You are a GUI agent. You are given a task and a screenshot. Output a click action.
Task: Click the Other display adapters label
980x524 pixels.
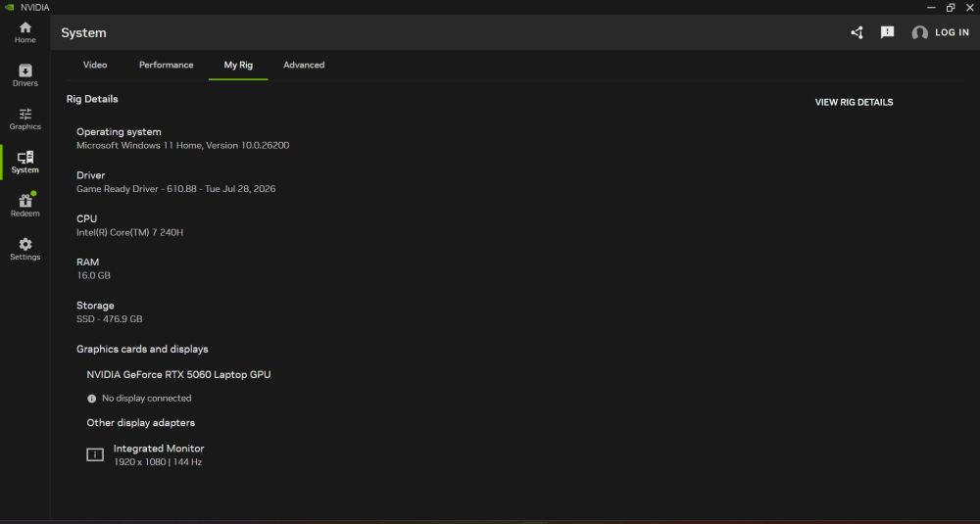[x=140, y=423]
